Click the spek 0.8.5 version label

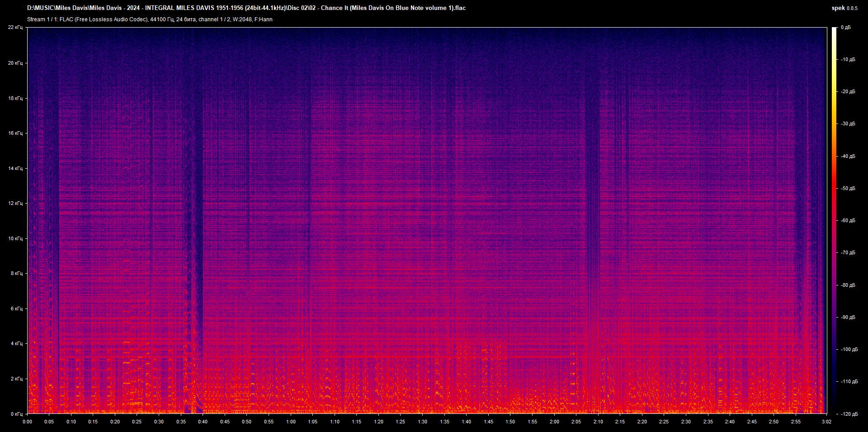844,8
